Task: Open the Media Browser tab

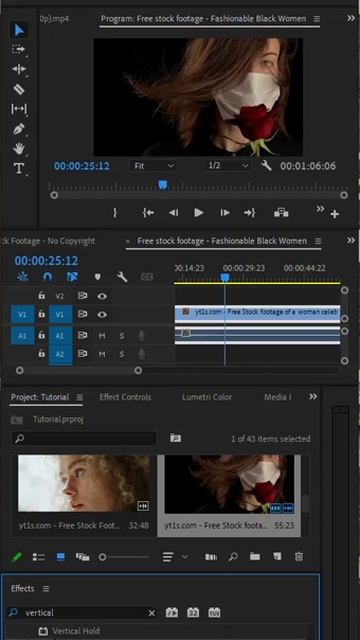Action: pos(278,397)
